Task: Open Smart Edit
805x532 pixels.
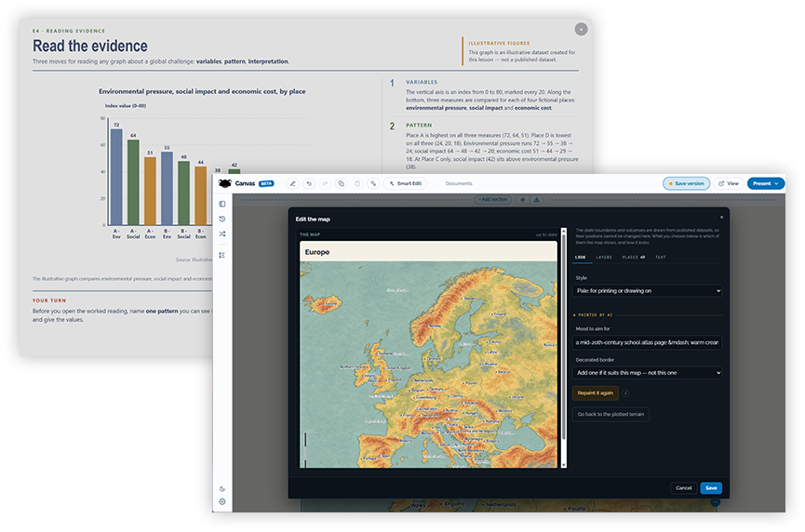Action: coord(405,183)
